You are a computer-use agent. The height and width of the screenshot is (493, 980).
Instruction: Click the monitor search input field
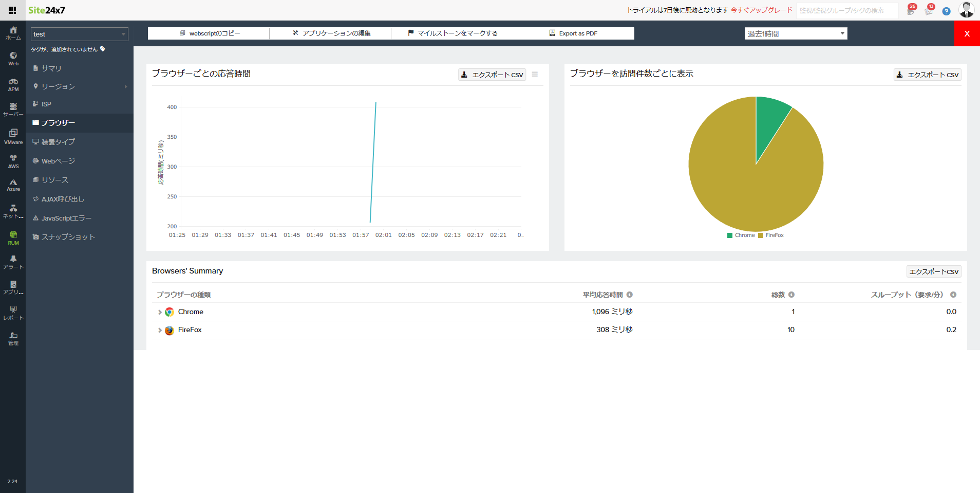coord(846,10)
